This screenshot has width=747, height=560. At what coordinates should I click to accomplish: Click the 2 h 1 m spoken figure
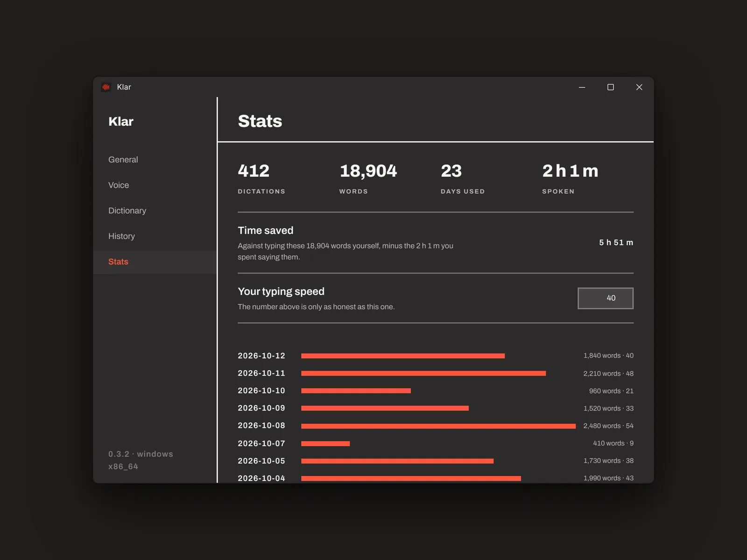click(570, 171)
